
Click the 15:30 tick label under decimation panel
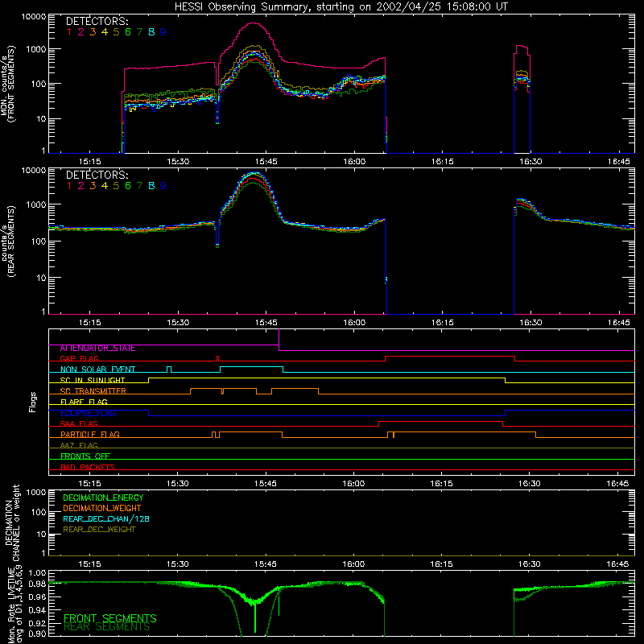click(x=178, y=564)
